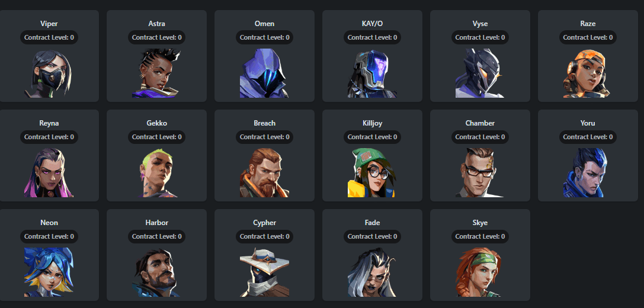This screenshot has width=644, height=308.
Task: Choose the Omen hooded portrait
Action: click(x=264, y=73)
